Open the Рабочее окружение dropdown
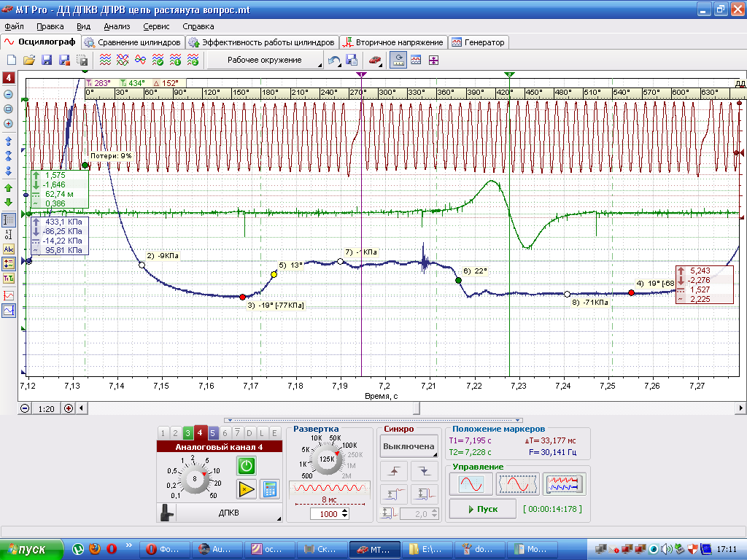Viewport: 747px width, 560px height. pyautogui.click(x=266, y=60)
